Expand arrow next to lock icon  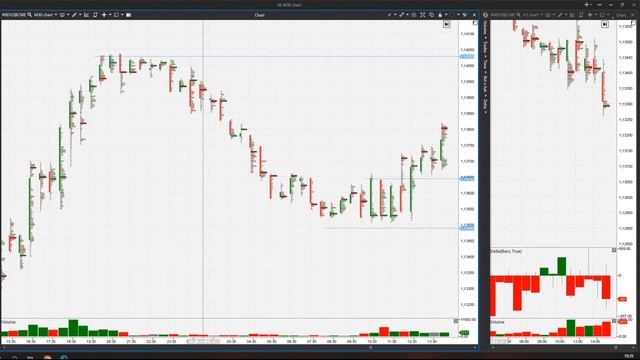446,15
